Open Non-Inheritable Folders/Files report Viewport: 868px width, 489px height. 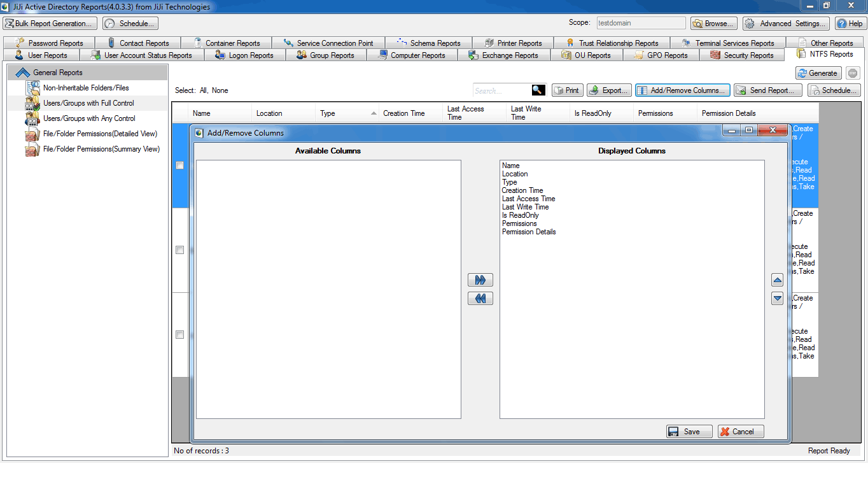tap(86, 88)
